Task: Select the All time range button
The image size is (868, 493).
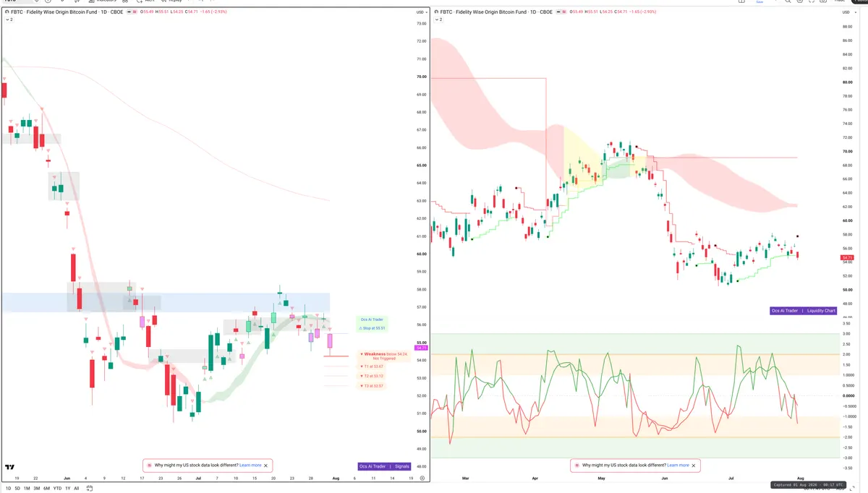Action: [x=77, y=489]
